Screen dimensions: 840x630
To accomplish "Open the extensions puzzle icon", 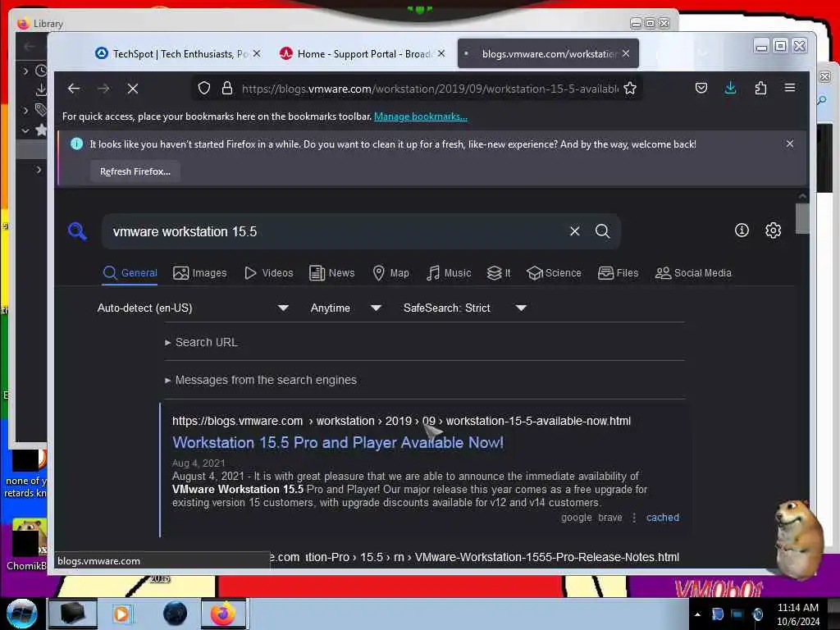I will 760,88.
